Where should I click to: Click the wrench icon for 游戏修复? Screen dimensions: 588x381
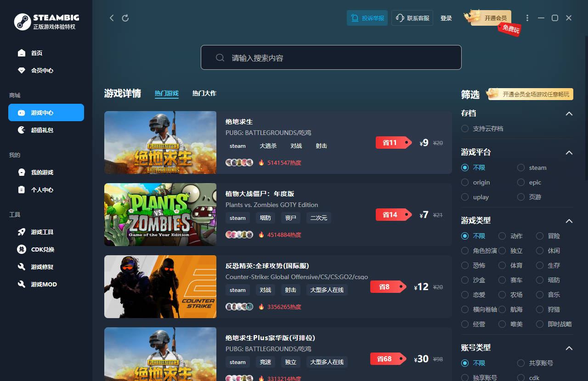(x=22, y=267)
